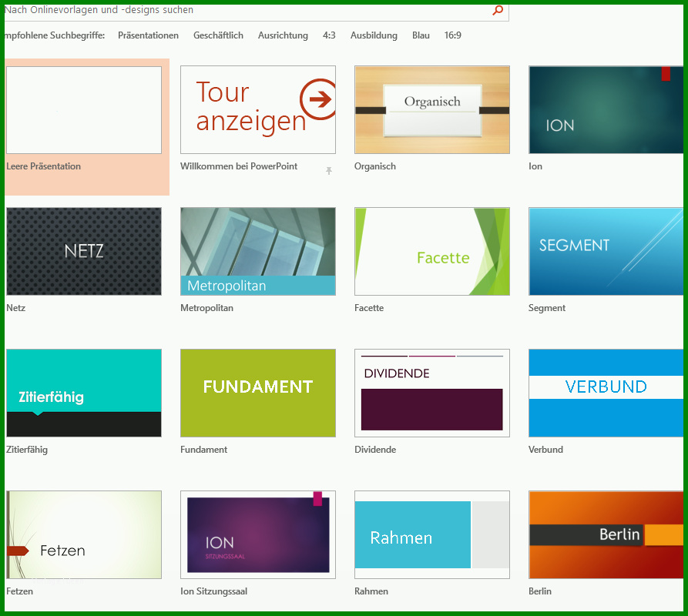The width and height of the screenshot is (688, 616).
Task: Click the Metropolitan caption below thumbnail
Action: [x=206, y=308]
